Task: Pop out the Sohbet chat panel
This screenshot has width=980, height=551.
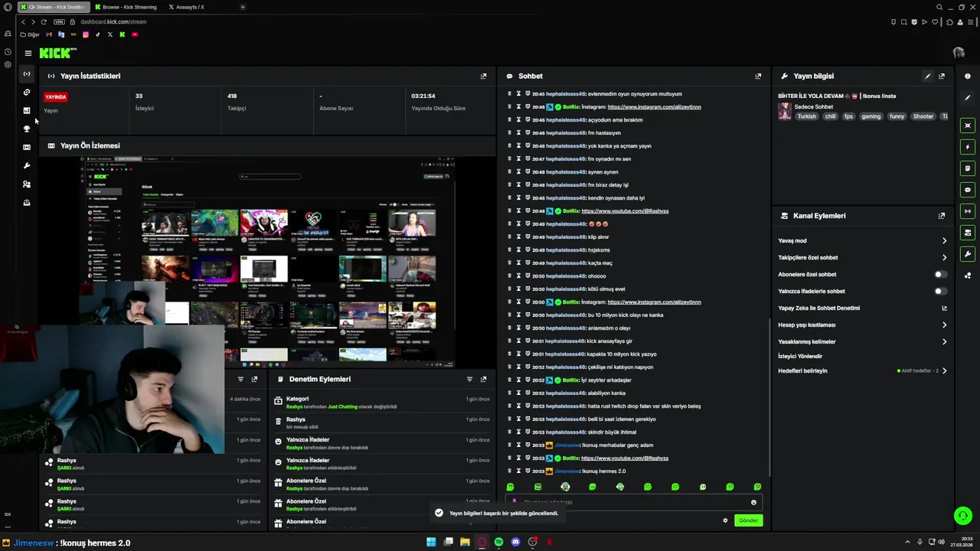Action: tap(758, 76)
